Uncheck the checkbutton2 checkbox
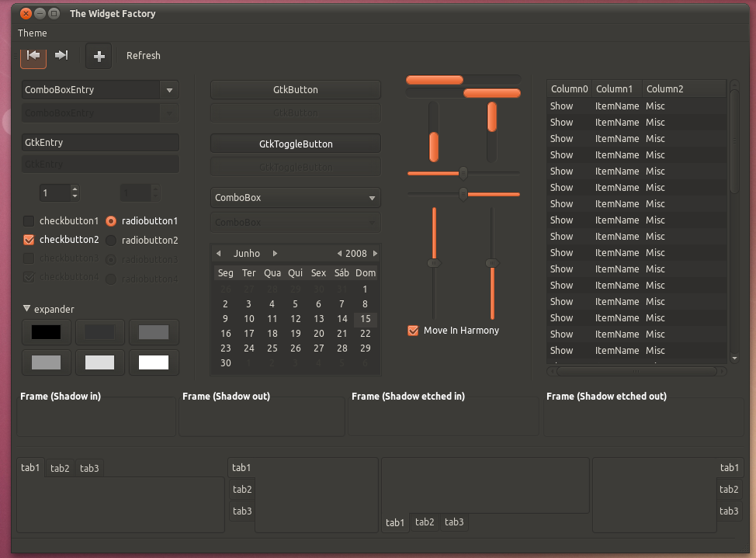Screen dimensions: 756x558 29,241
